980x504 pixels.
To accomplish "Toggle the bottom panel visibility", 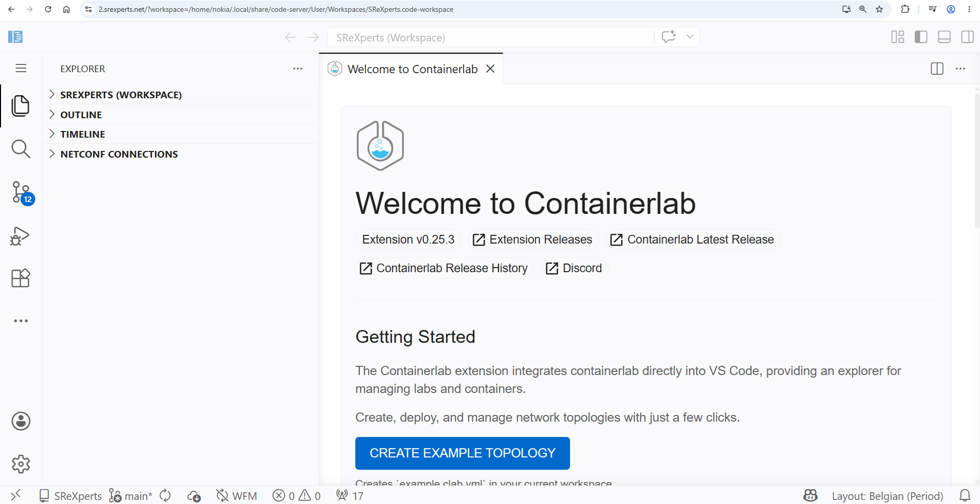I will point(944,37).
